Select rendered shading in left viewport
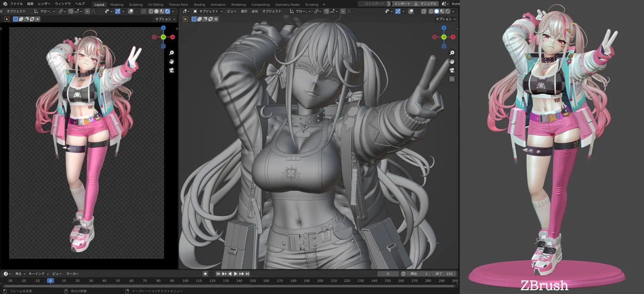644x294 pixels. (167, 11)
